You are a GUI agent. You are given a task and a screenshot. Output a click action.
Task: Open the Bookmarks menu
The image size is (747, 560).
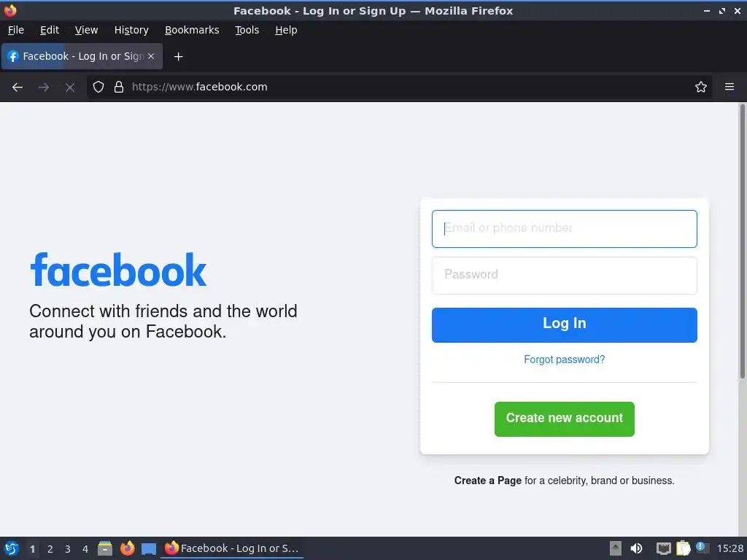click(192, 30)
